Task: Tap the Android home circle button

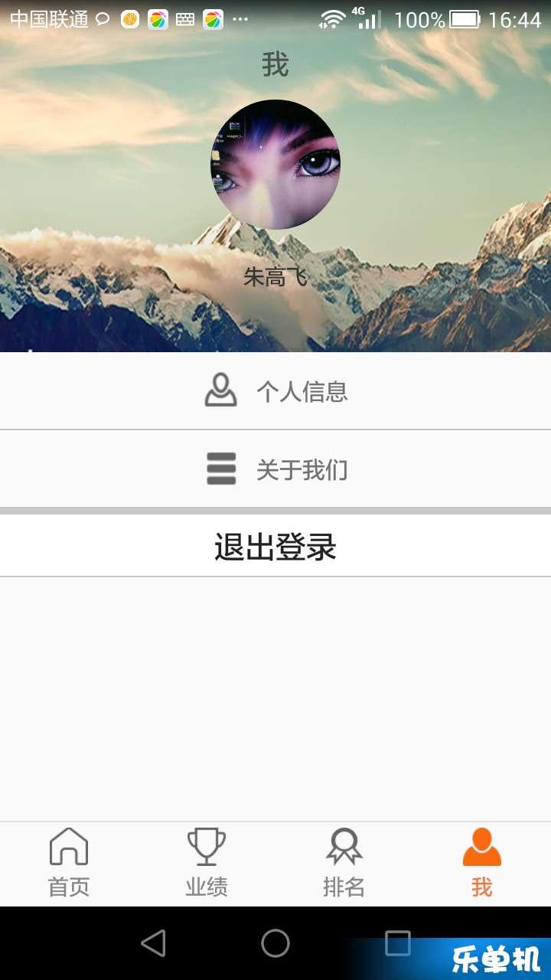Action: [275, 943]
